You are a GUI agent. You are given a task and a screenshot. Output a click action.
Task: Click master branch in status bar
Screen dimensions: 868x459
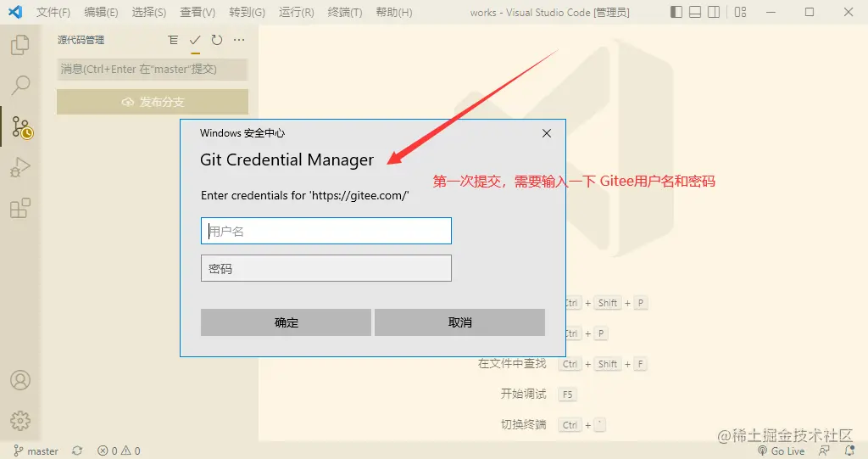(36, 451)
